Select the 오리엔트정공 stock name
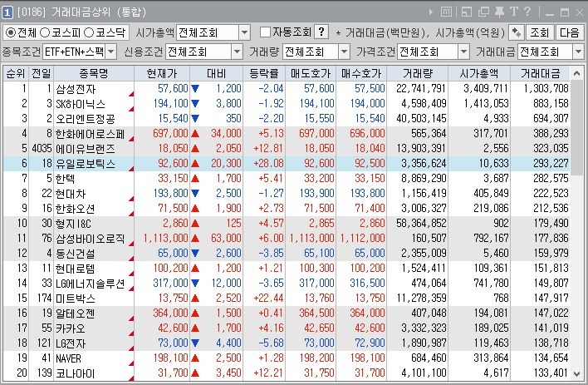 click(85, 119)
